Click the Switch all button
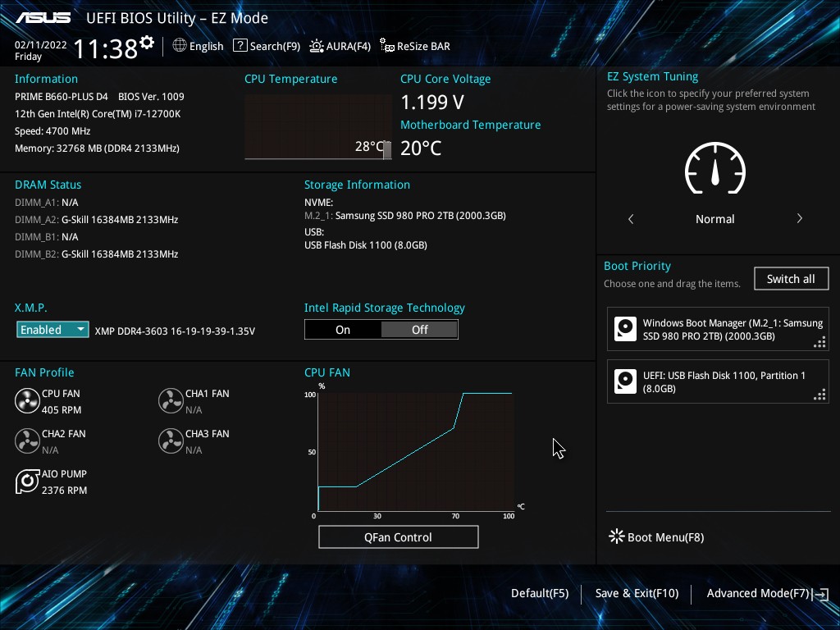This screenshot has height=630, width=840. click(x=791, y=279)
